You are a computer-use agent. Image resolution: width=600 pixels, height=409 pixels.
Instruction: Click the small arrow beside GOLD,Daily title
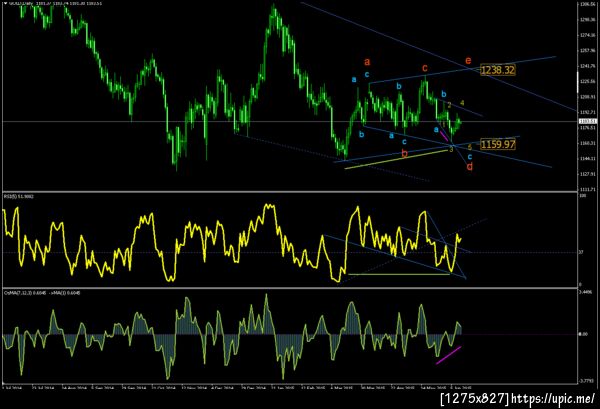click(5, 3)
